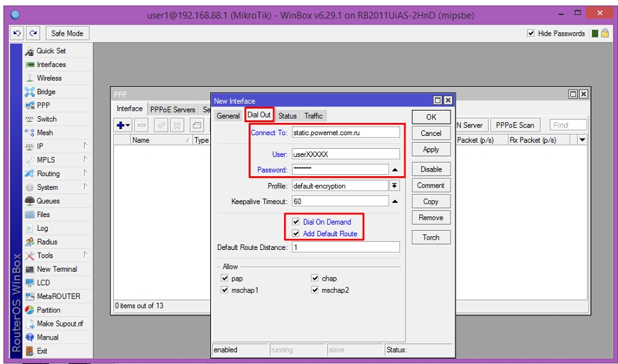Open the Files section

[x=57, y=214]
